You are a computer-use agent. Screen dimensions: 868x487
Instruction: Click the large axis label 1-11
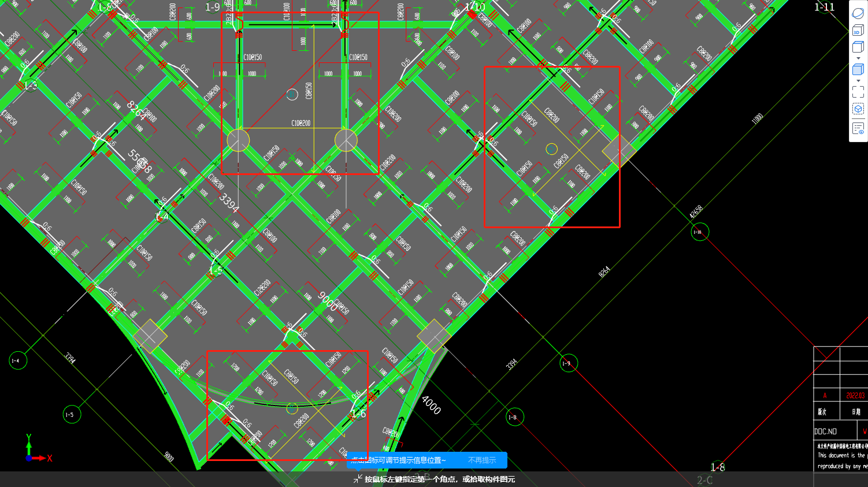[825, 8]
